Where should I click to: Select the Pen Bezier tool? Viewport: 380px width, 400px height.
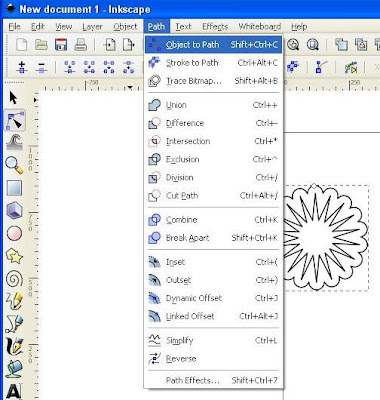click(x=14, y=323)
